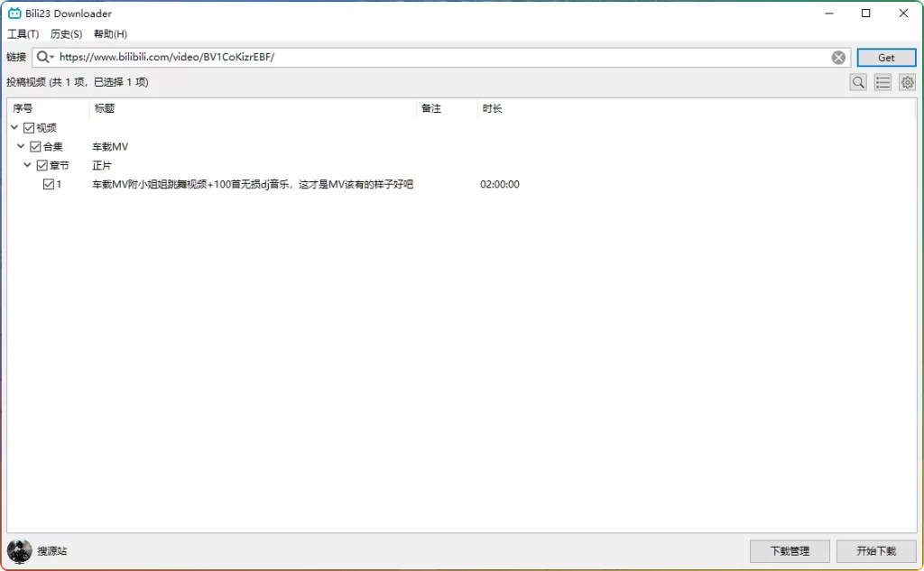Screen dimensions: 924x571
Task: Collapse the 合集 tree node
Action: [21, 146]
